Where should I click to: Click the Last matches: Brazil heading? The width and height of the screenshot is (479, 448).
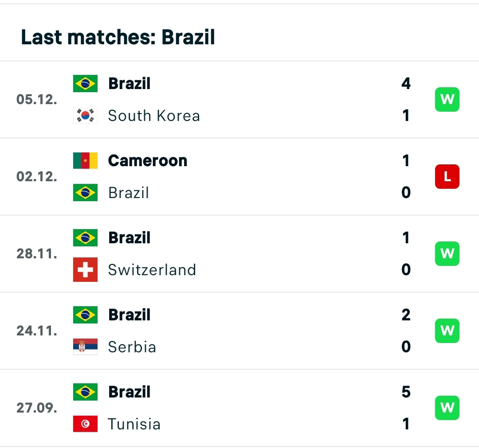(118, 37)
